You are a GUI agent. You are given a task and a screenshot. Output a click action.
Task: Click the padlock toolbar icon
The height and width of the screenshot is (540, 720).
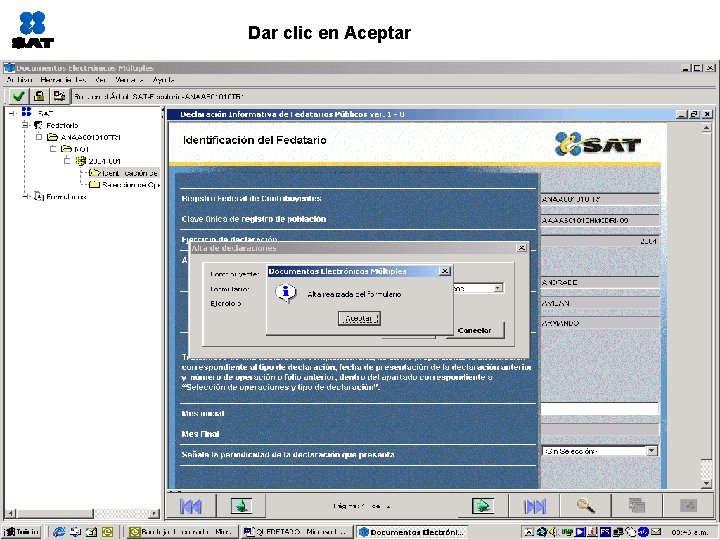39,96
